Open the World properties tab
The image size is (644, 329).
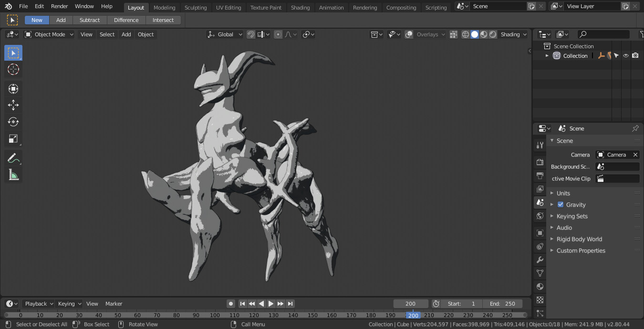(540, 216)
